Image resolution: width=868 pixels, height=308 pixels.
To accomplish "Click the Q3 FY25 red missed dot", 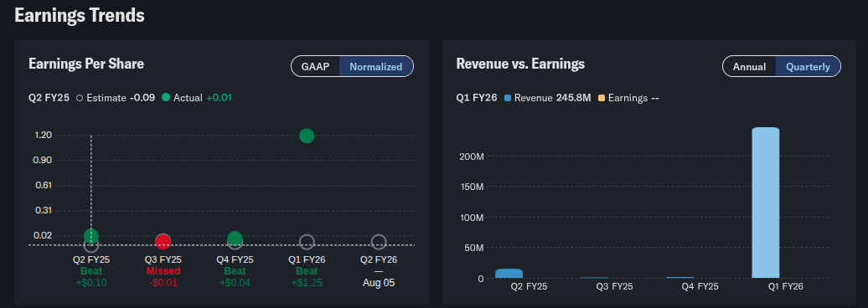I will click(x=163, y=242).
